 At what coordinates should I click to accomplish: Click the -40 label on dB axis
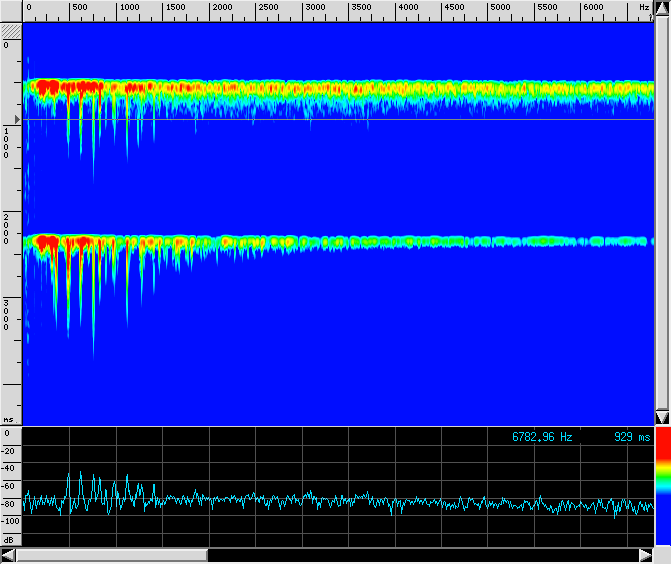pyautogui.click(x=9, y=468)
